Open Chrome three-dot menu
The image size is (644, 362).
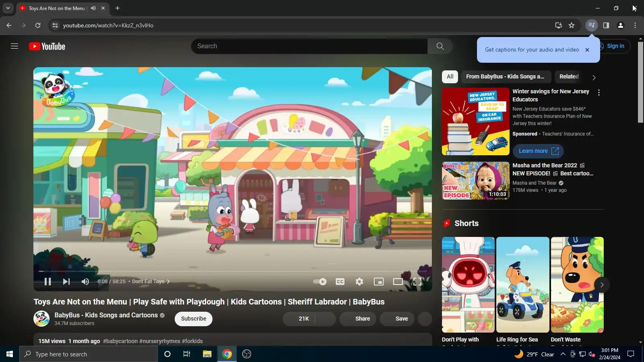coord(635,25)
